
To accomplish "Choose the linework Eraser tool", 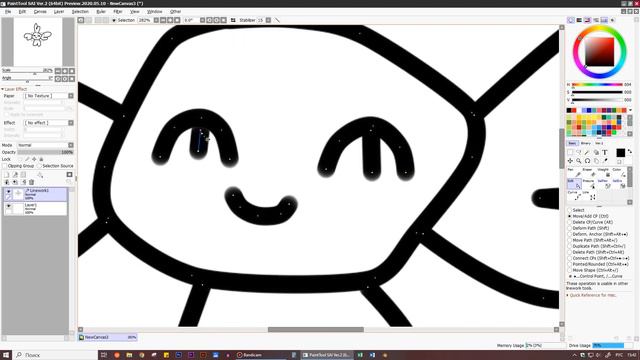I will point(589,172).
